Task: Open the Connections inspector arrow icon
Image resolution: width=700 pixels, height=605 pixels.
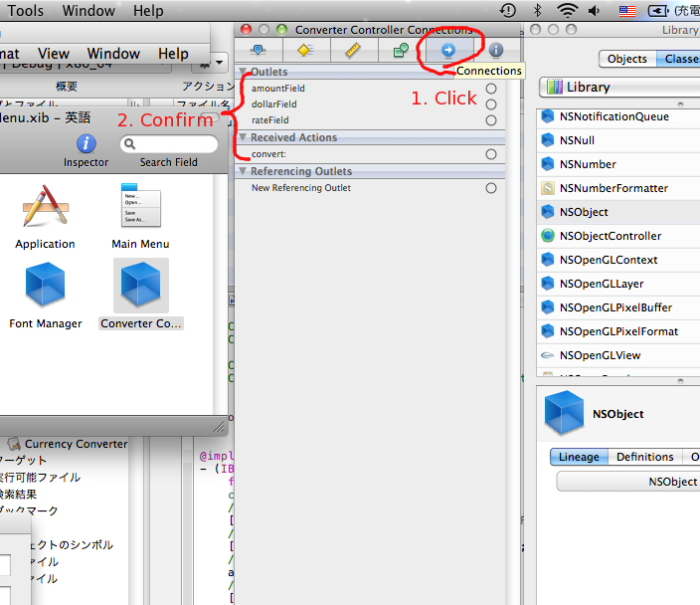Action: (448, 50)
